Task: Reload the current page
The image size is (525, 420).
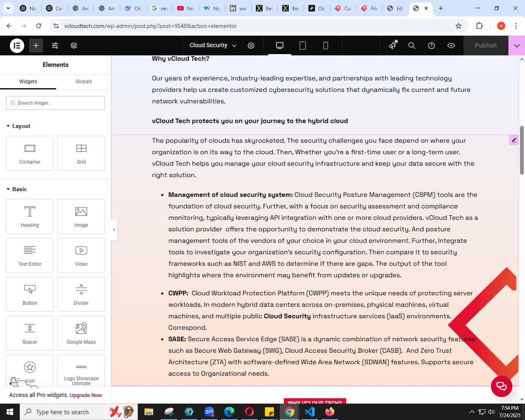Action: coord(39,26)
